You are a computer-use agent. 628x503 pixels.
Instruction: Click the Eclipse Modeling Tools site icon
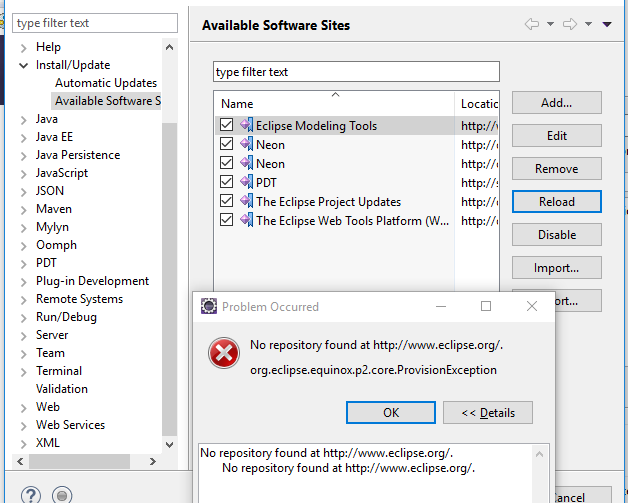click(x=246, y=125)
